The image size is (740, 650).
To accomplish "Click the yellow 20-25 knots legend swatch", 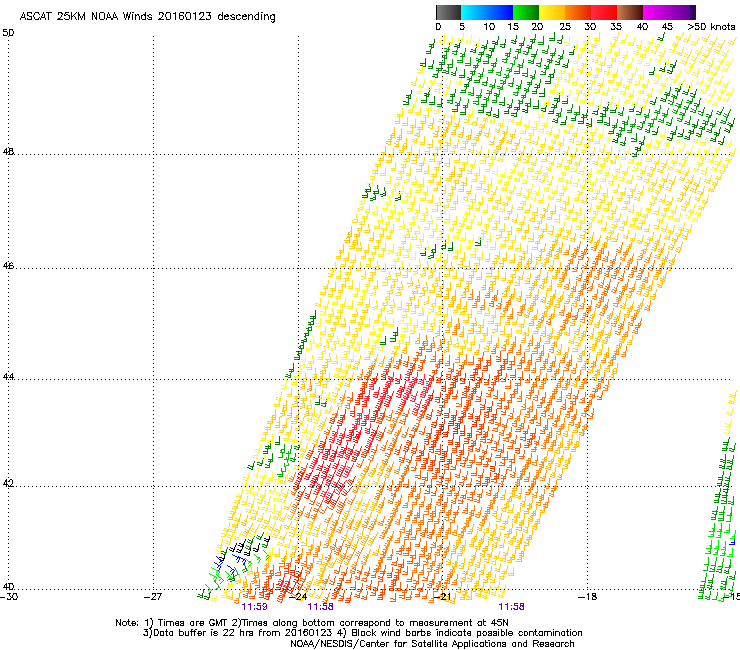I will (x=552, y=12).
